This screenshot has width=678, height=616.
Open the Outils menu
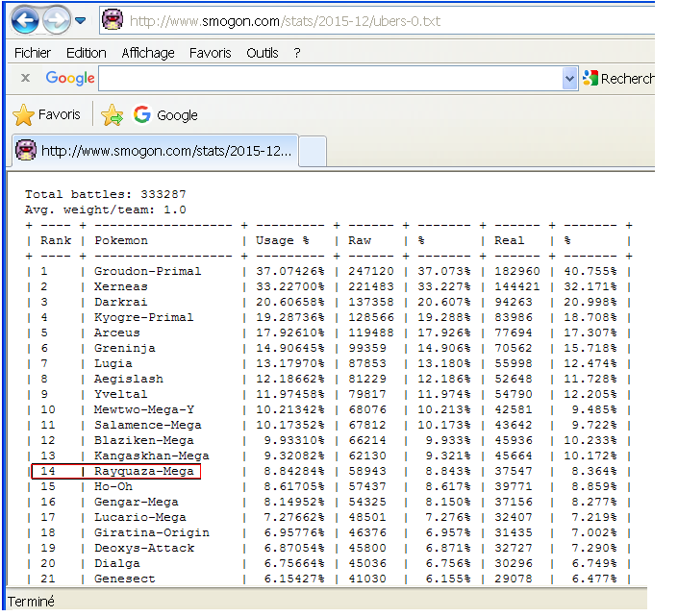263,53
